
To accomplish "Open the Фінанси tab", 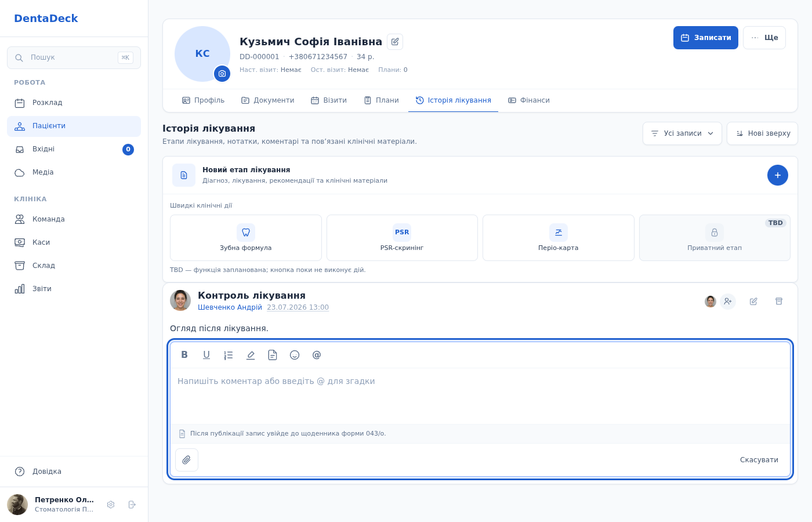I will (x=528, y=100).
